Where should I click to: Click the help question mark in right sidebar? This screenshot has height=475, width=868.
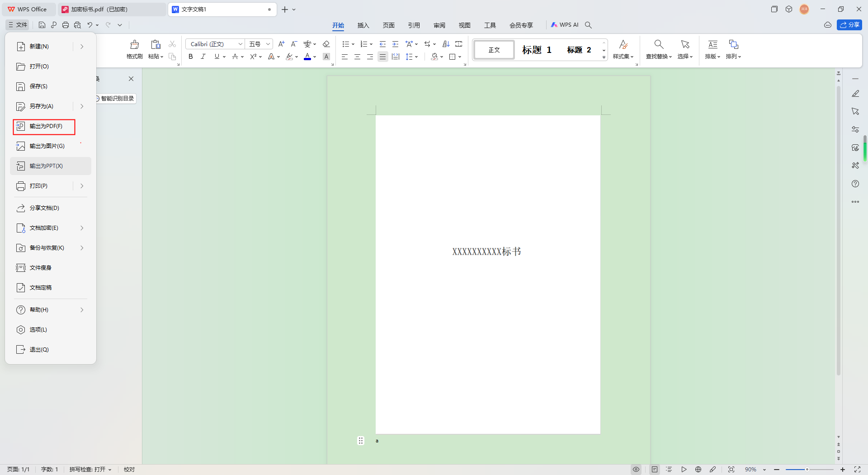pyautogui.click(x=855, y=184)
